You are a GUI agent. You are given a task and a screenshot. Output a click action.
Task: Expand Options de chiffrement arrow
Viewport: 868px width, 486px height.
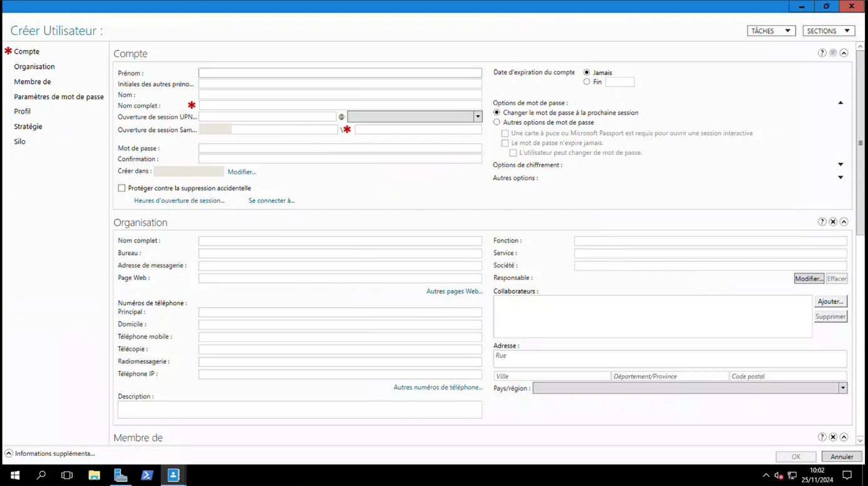[x=841, y=165]
